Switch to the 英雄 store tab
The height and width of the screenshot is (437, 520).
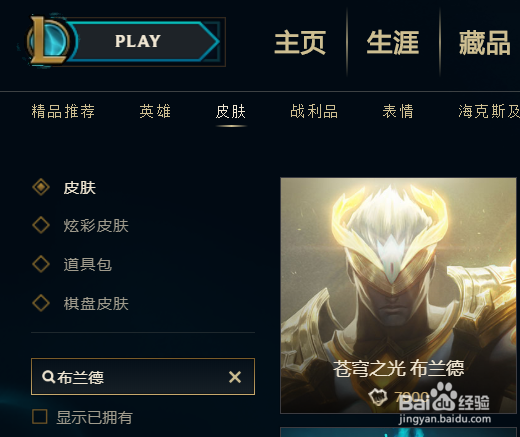pos(155,111)
